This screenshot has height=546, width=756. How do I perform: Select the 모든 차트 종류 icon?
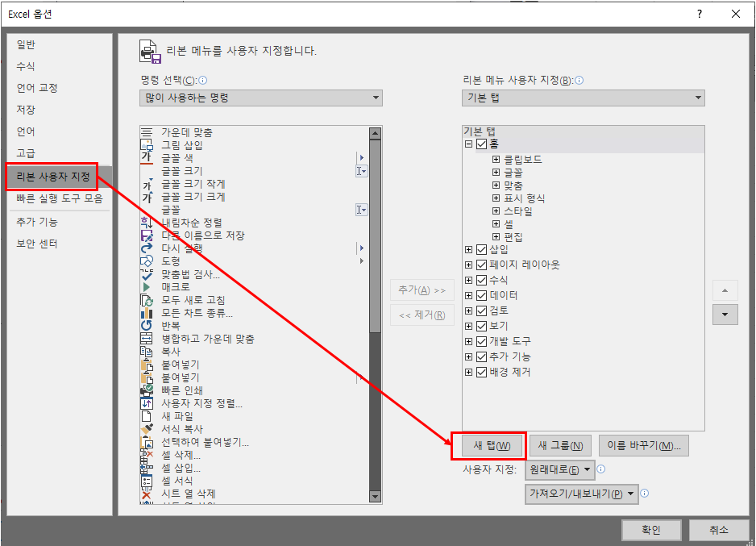pyautogui.click(x=147, y=313)
